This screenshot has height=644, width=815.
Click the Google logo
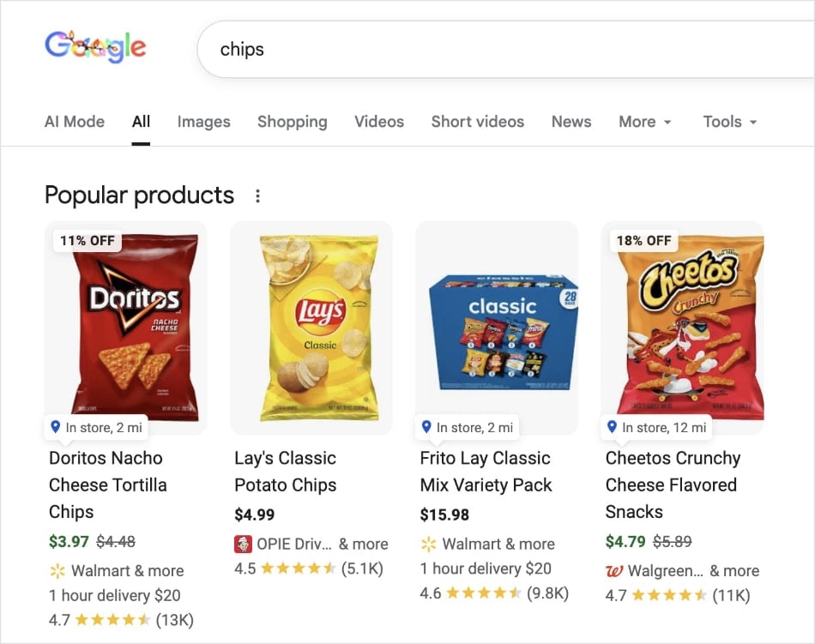tap(94, 47)
